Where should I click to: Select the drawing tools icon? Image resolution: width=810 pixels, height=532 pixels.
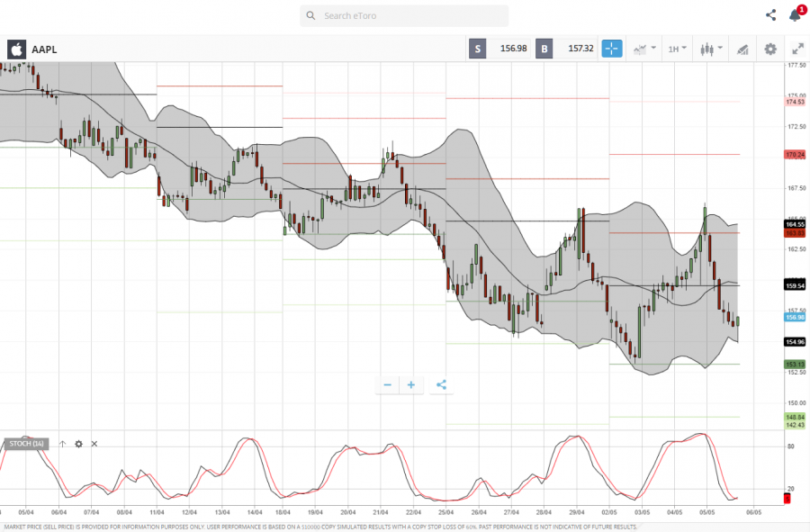[x=742, y=50]
